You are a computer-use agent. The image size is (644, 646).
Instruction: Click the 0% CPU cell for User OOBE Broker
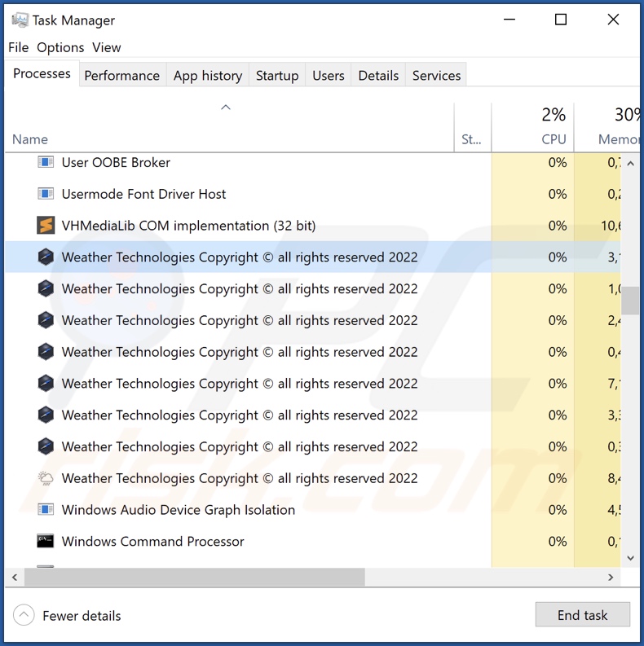[532, 162]
